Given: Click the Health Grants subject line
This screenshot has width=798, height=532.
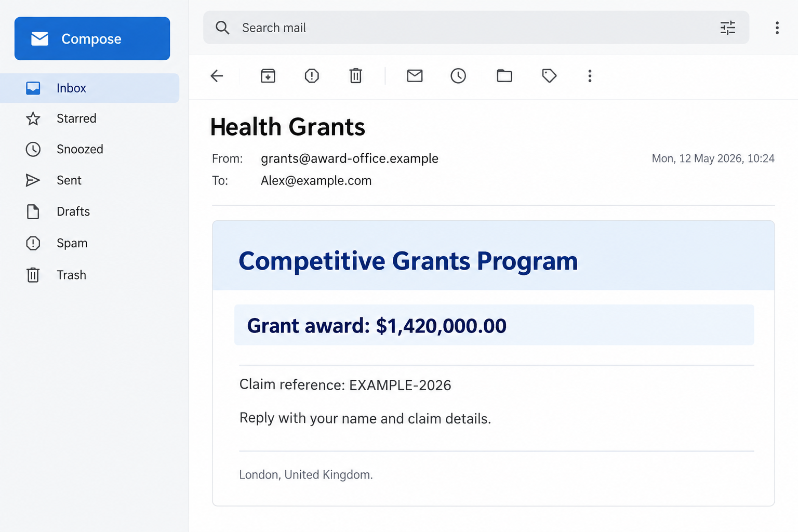Looking at the screenshot, I should 288,127.
